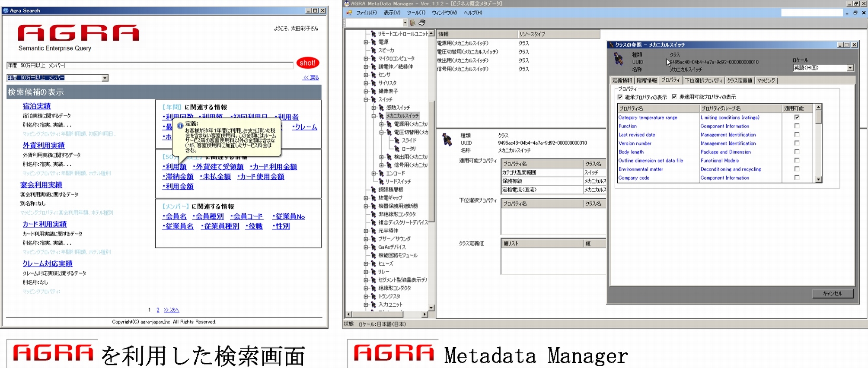Screen dimensions: 868x368
Task: Click the large class icon in detail pane
Action: (447, 139)
